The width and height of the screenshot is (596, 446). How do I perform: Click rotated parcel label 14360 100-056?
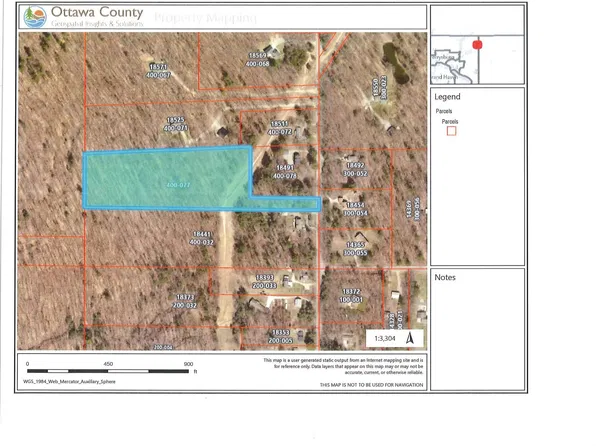click(413, 209)
